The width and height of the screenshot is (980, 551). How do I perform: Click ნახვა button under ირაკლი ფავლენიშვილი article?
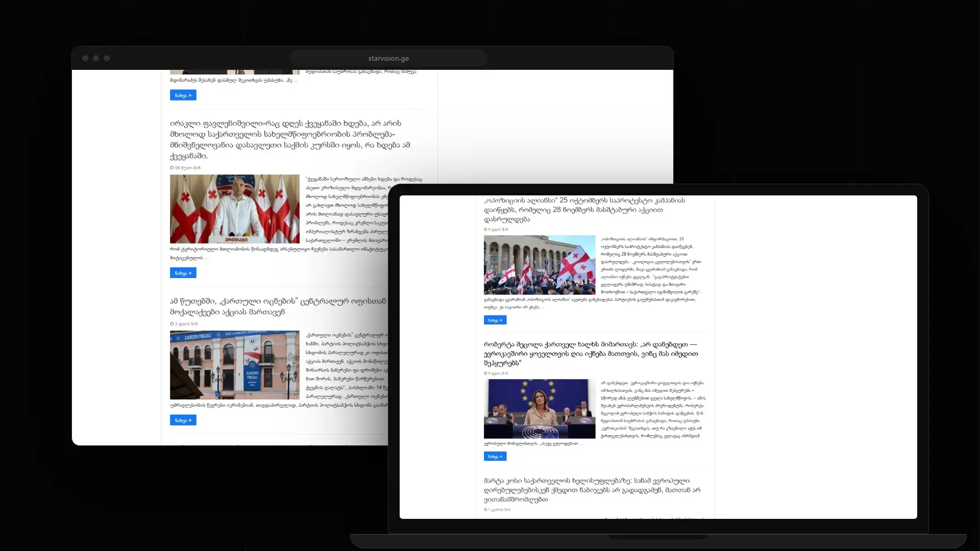tap(183, 273)
